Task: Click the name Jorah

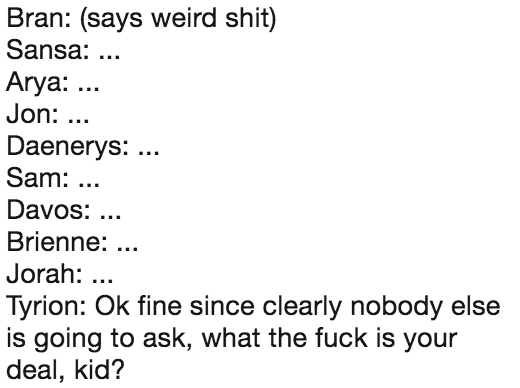Action: (41, 274)
